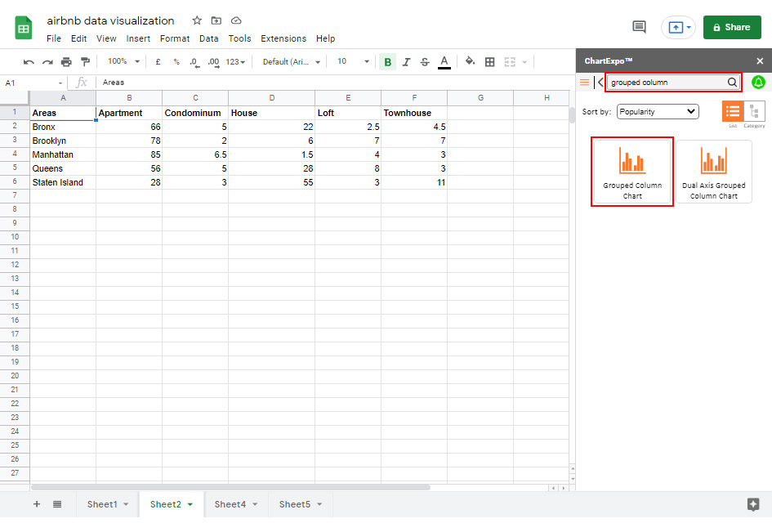Click the horizontal scrollbar
Viewport: 772px width, 532px height.
pyautogui.click(x=230, y=488)
